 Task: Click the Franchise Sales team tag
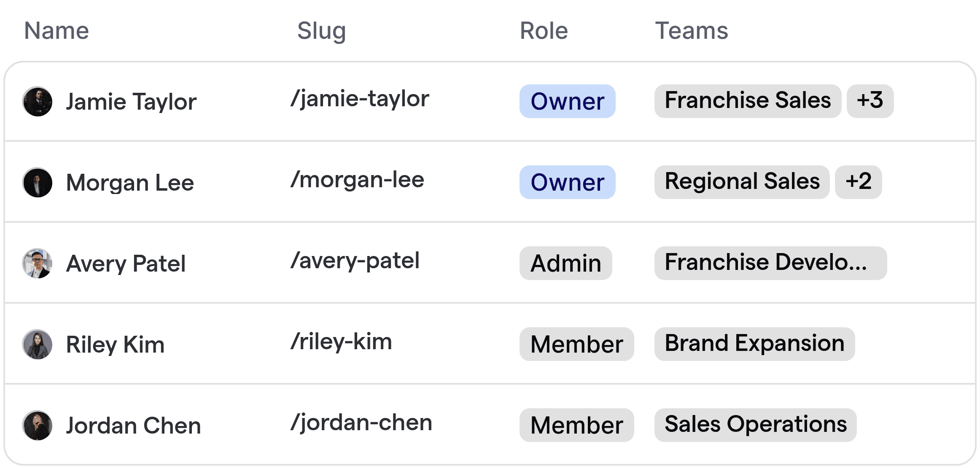747,101
